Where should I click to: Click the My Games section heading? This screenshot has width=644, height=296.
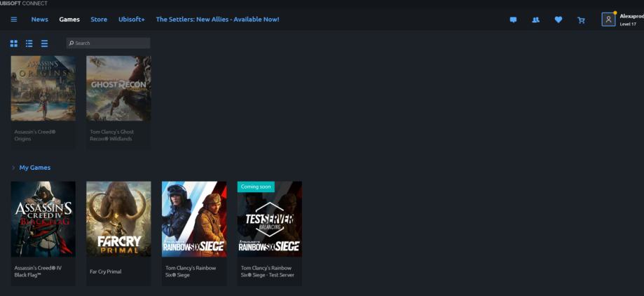pyautogui.click(x=35, y=168)
